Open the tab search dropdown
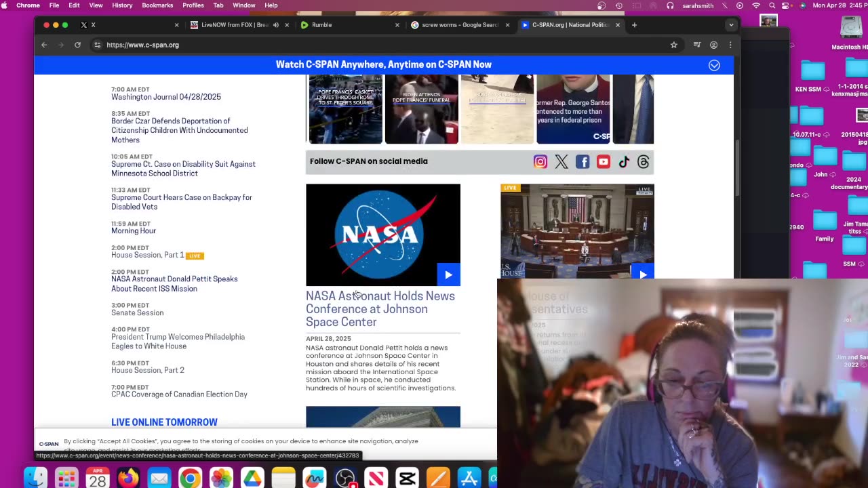This screenshot has height=488, width=868. 731,25
